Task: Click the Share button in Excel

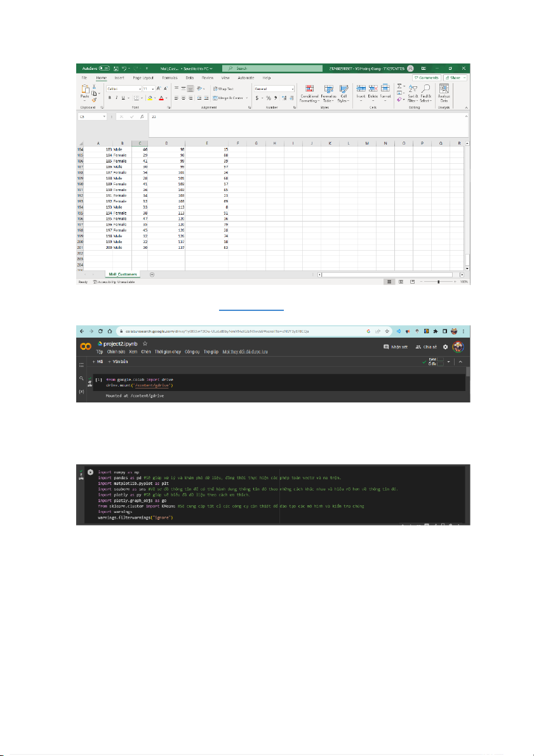Action: tap(455, 77)
